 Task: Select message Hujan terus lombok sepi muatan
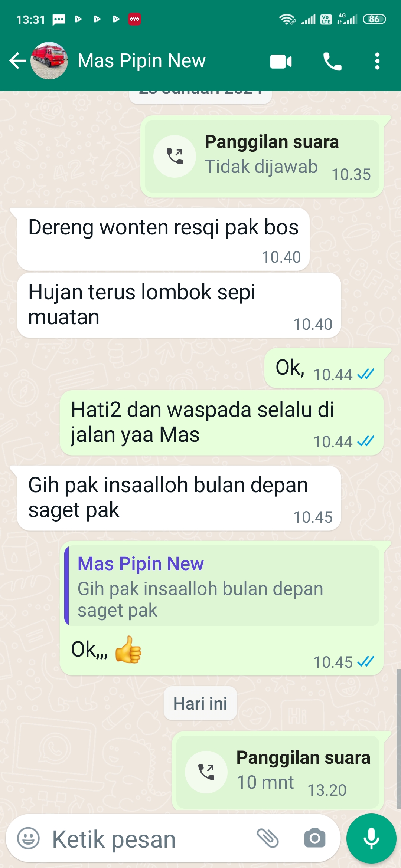tap(179, 305)
